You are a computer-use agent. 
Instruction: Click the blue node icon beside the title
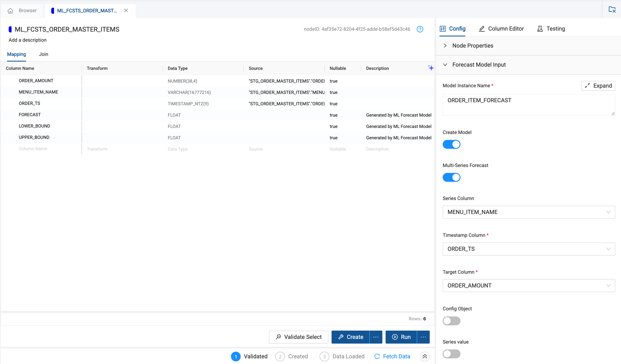pyautogui.click(x=10, y=29)
